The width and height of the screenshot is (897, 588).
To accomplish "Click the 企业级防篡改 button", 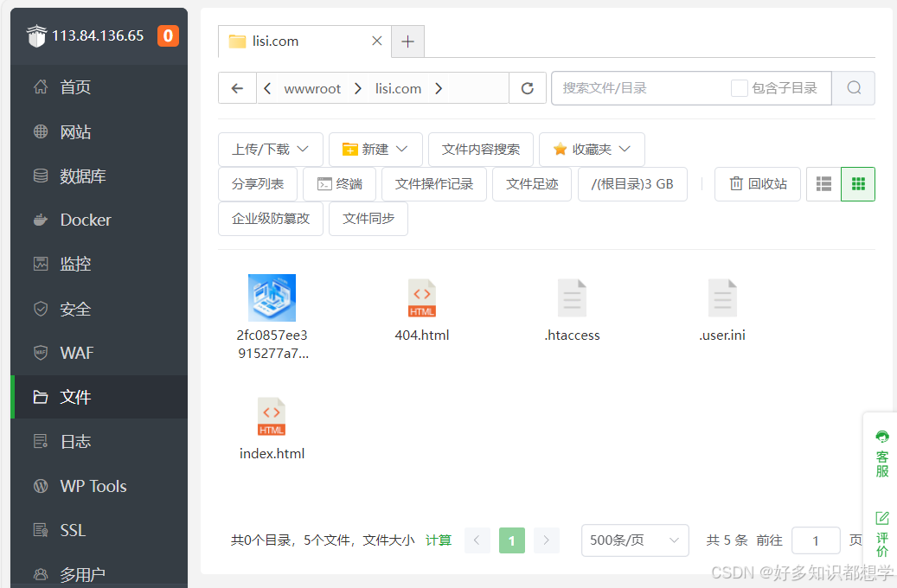I will point(271,219).
